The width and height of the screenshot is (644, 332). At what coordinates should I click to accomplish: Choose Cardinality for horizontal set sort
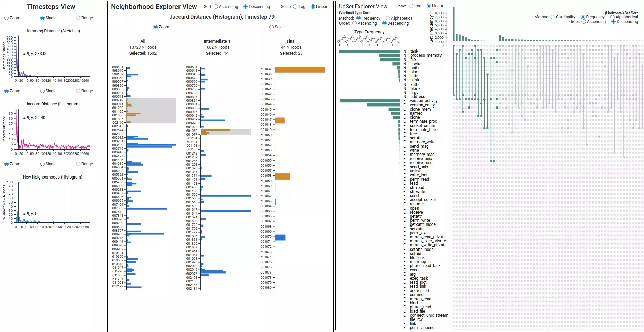(x=553, y=17)
